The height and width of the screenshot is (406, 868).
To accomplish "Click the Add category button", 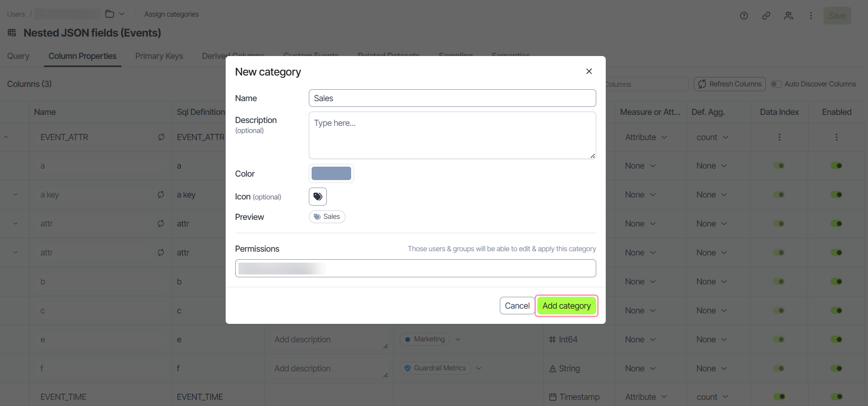I will click(x=567, y=306).
